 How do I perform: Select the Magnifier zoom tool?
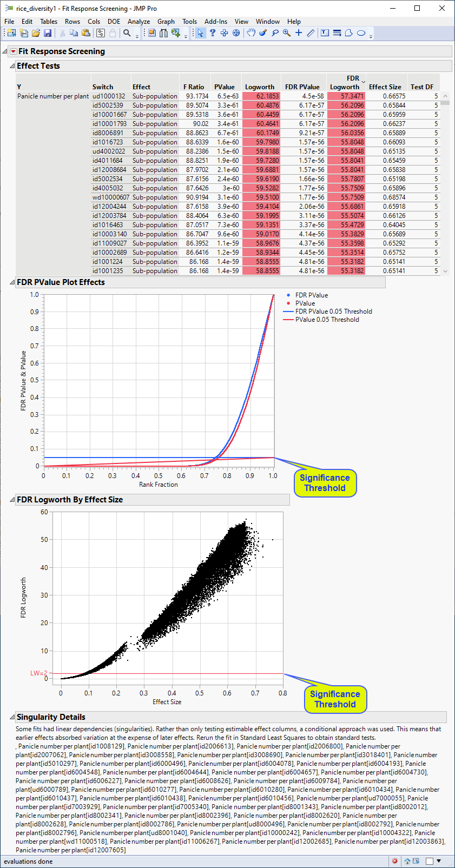287,33
